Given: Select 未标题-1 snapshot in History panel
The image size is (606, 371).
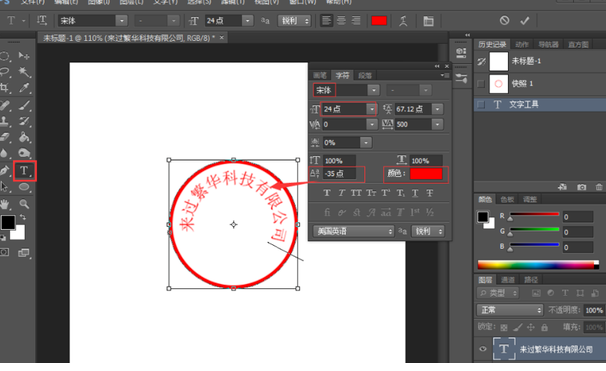Looking at the screenshot, I should pos(540,61).
